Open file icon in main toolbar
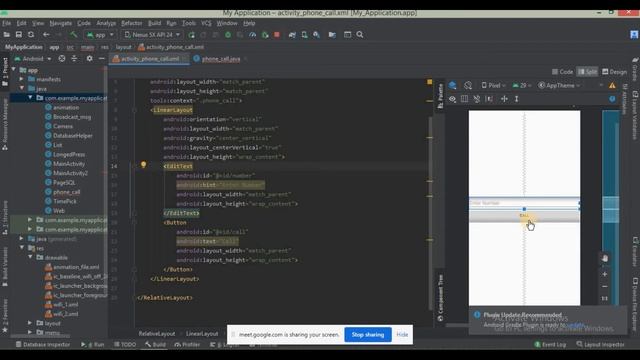This screenshot has height=360, width=640. (x=7, y=35)
